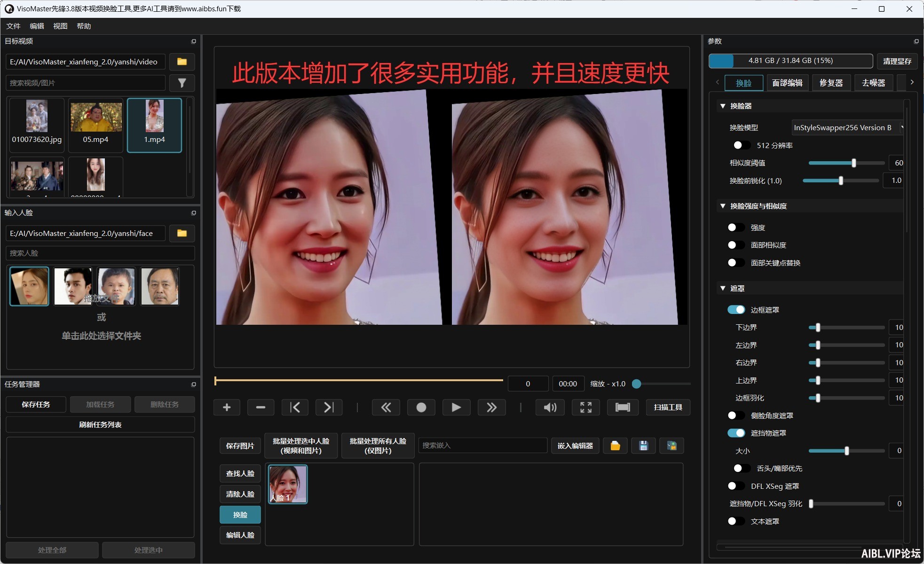The image size is (924, 564).
Task: Click the 编辑人脸 button
Action: 240,535
